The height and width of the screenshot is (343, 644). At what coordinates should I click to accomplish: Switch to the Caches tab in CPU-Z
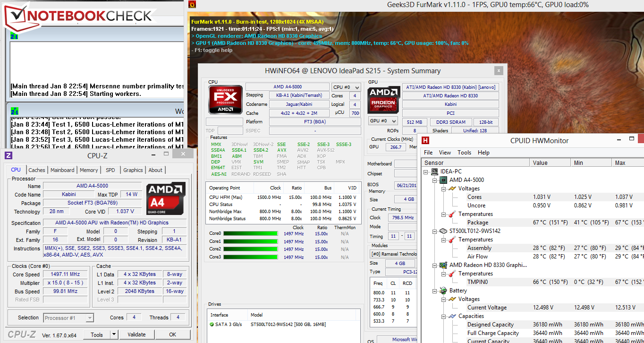tap(37, 170)
